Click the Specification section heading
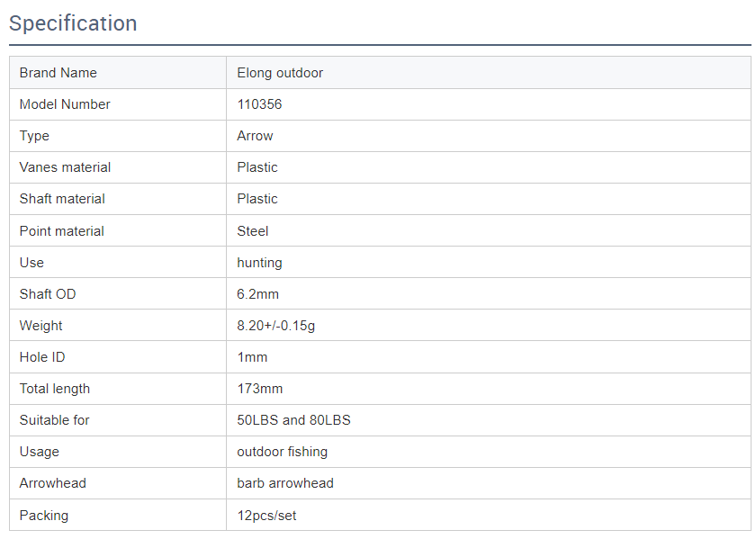This screenshot has width=756, height=539. [73, 23]
